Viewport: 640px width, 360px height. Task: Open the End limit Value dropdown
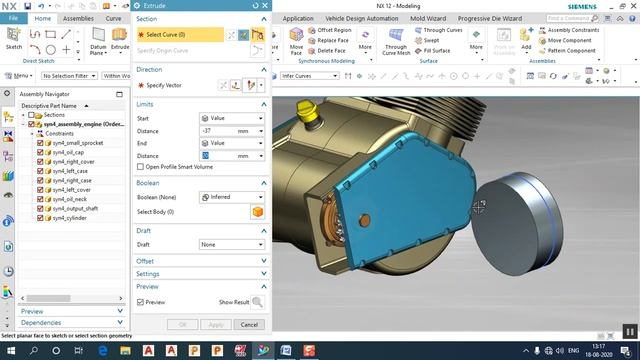pyautogui.click(x=232, y=143)
